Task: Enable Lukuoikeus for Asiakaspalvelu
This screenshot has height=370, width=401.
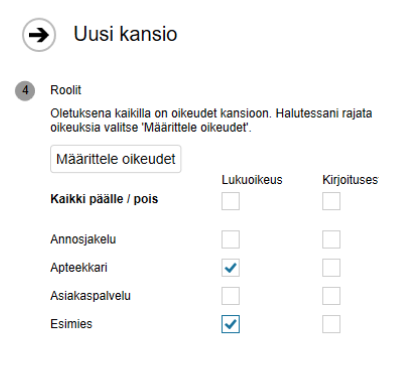Action: (x=230, y=296)
